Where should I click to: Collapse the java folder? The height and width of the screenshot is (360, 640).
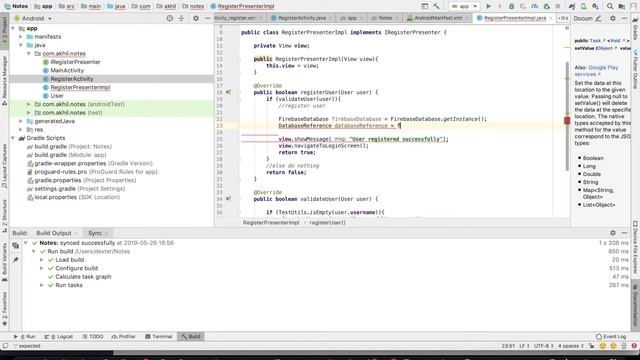coord(21,45)
